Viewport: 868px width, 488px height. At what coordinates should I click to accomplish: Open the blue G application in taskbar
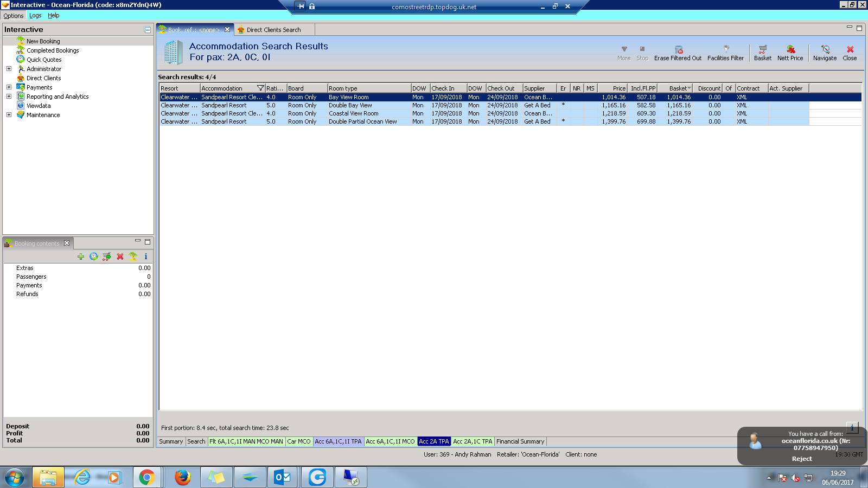pyautogui.click(x=317, y=477)
